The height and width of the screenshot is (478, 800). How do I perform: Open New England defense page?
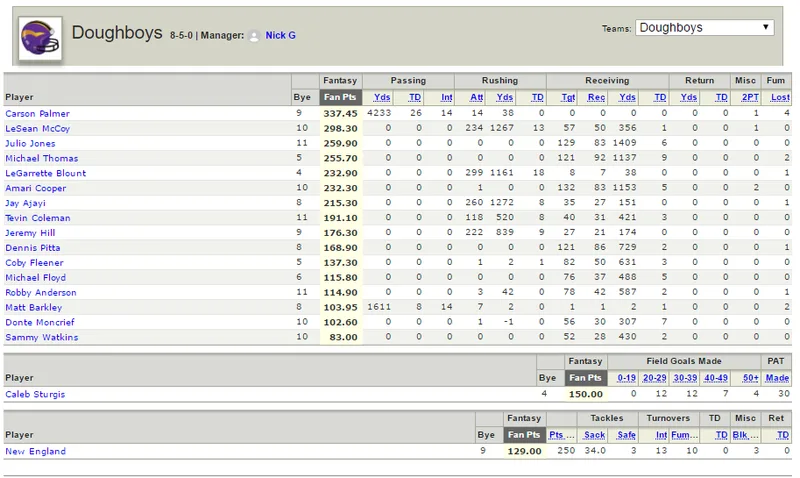pos(35,451)
